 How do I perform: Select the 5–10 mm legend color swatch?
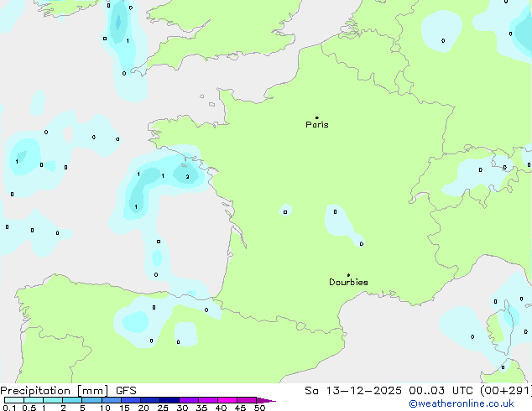pos(91,400)
